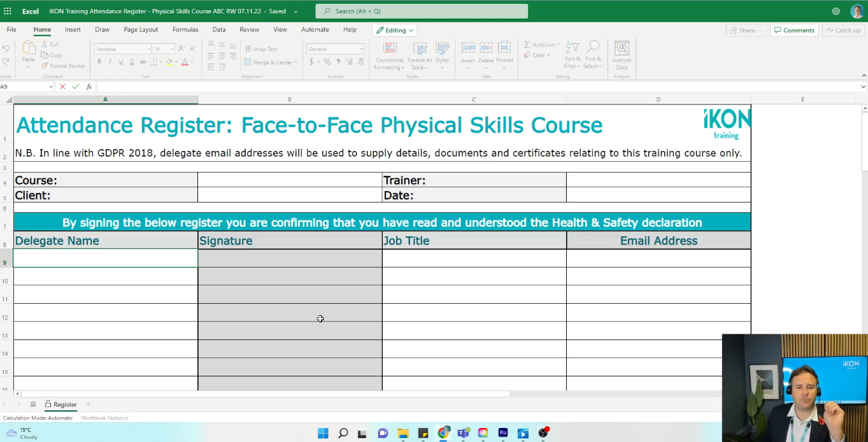Open Find & Select tool

click(x=593, y=48)
